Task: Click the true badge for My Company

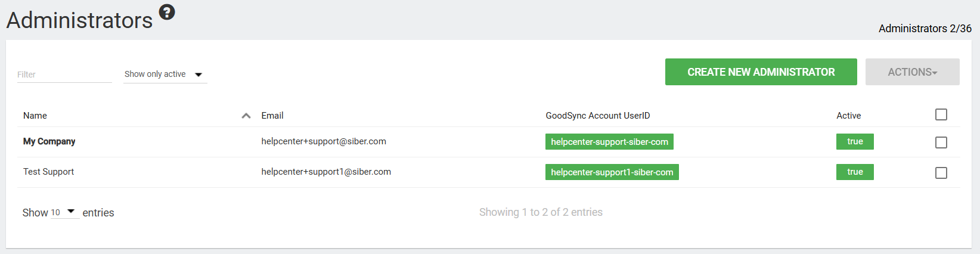Action: (x=855, y=141)
